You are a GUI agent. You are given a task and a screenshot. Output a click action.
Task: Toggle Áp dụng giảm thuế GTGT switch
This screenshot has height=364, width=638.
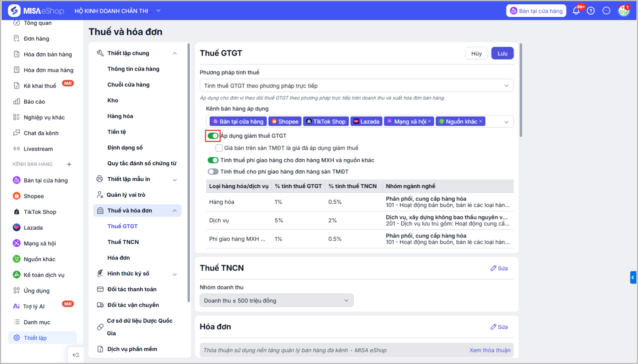[x=213, y=136]
